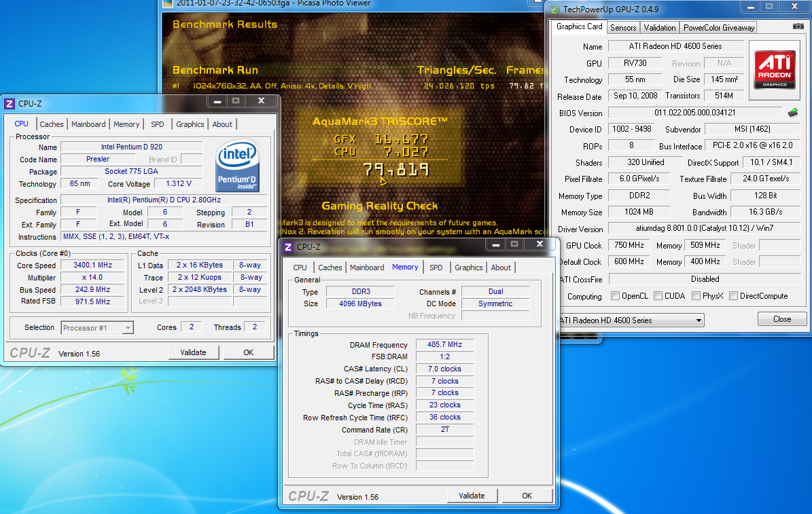Click the ATI CrossFire Disabled field

[x=705, y=279]
